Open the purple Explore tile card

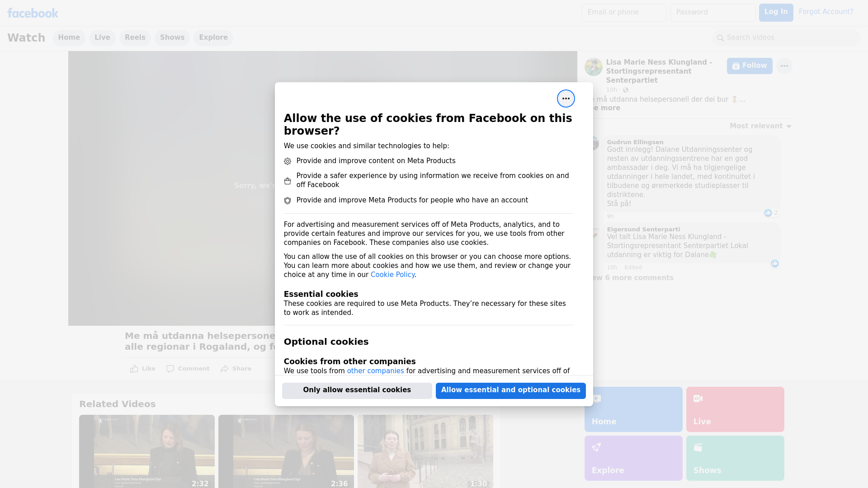(633, 458)
